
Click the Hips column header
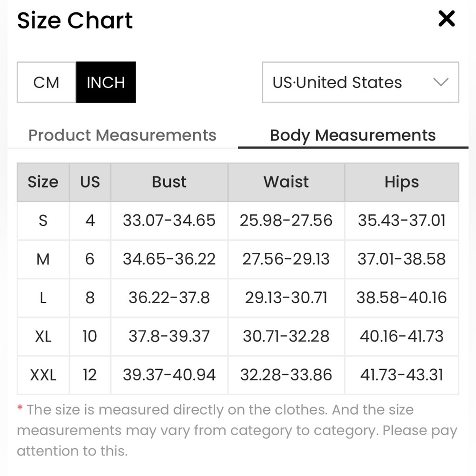click(x=402, y=182)
